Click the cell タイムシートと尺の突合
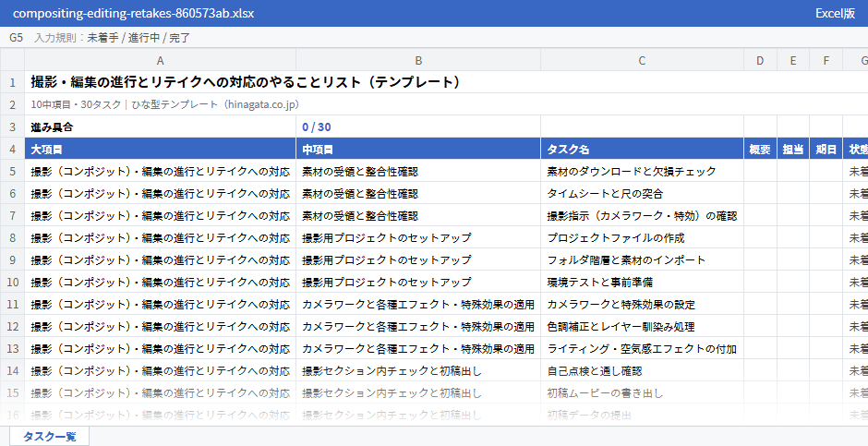 point(642,193)
